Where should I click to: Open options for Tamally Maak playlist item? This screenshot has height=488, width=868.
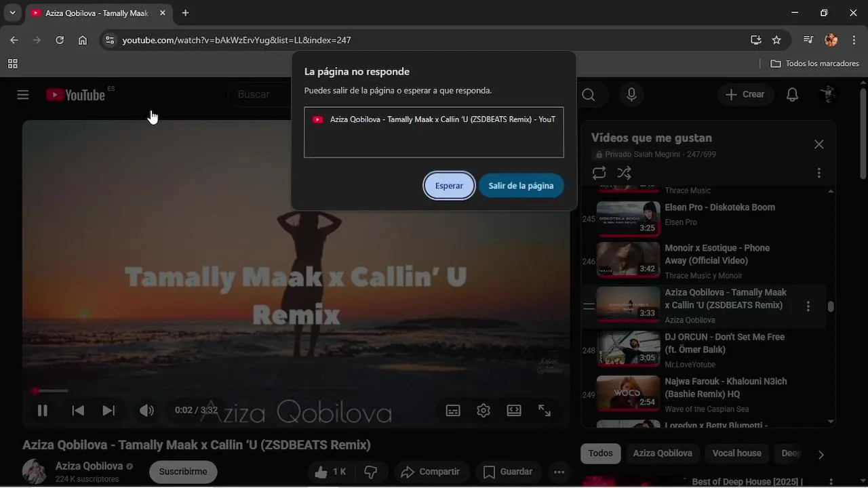[x=808, y=306]
